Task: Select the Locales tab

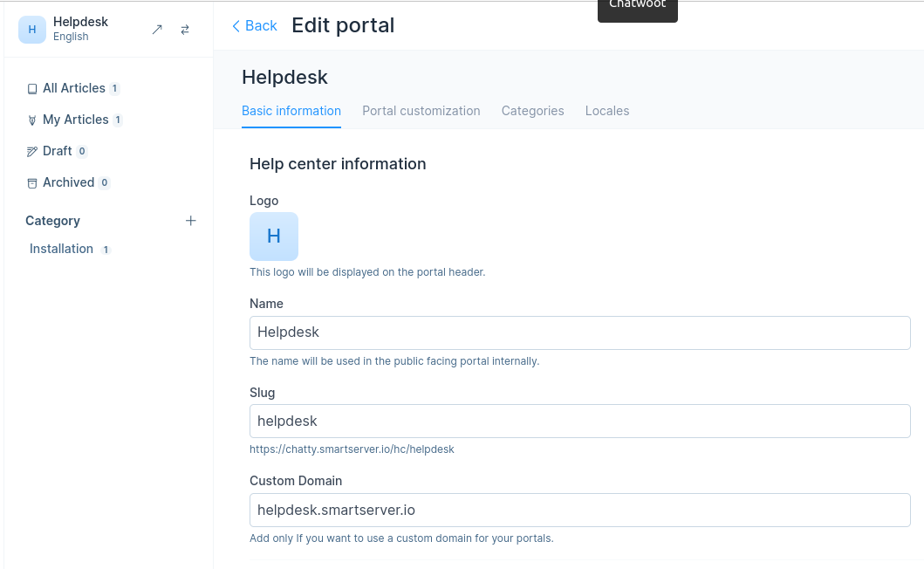Action: [607, 111]
